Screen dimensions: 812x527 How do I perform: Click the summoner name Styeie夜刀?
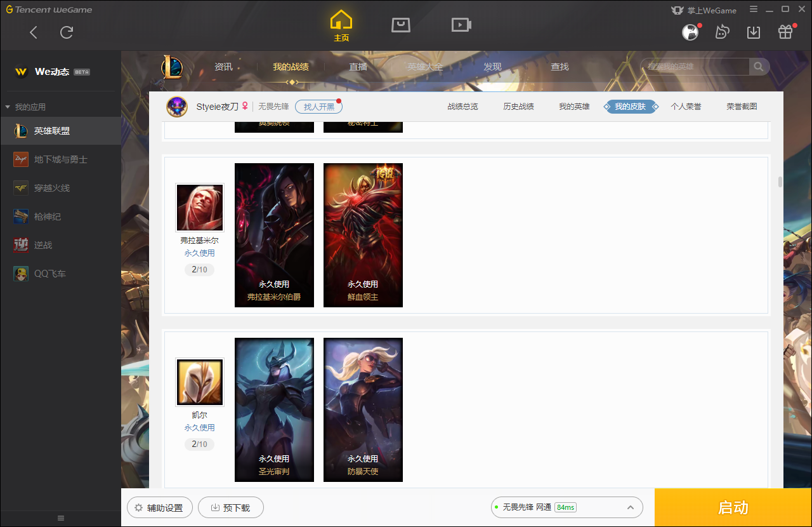(x=218, y=107)
